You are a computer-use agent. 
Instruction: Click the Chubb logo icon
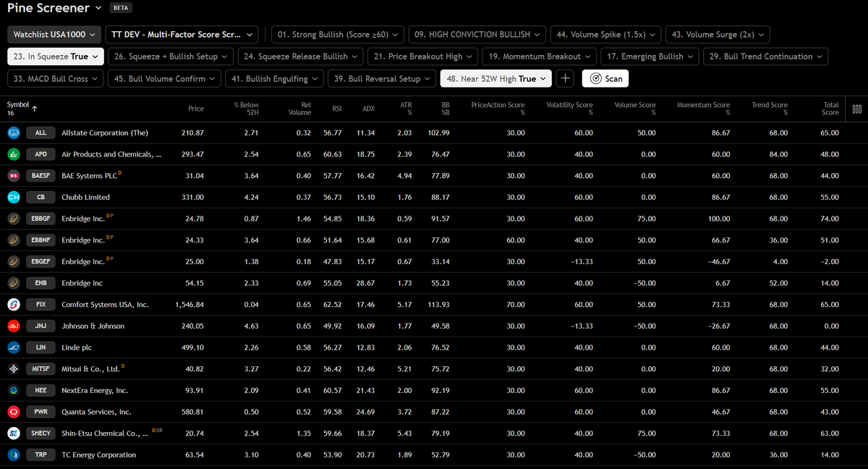[13, 198]
